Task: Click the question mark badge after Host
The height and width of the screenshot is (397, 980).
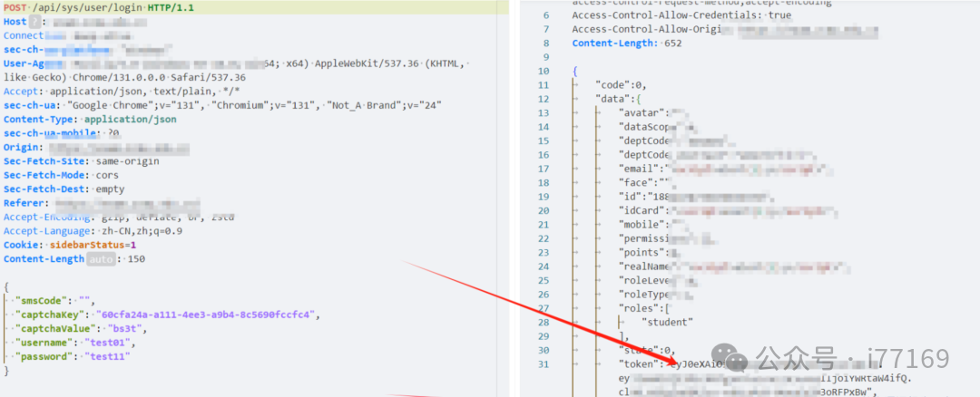Action: [35, 21]
